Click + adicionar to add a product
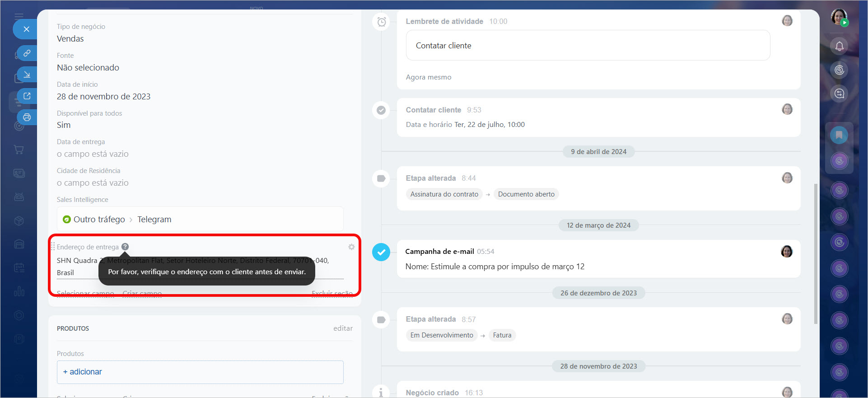Screen dimensions: 868x398 coord(83,372)
